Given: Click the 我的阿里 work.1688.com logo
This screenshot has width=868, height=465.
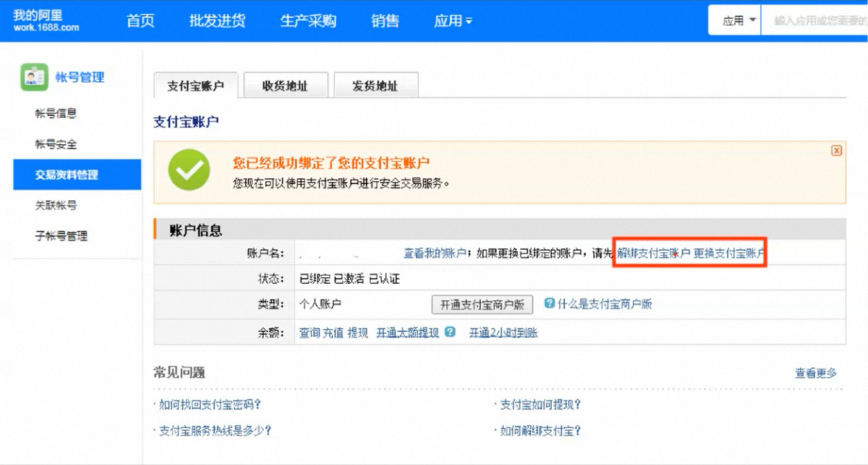Looking at the screenshot, I should [46, 21].
